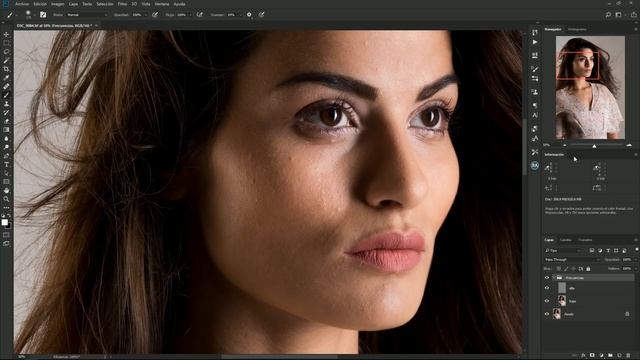This screenshot has height=360, width=640.
Task: Hide the baja layer
Action: pos(547,301)
